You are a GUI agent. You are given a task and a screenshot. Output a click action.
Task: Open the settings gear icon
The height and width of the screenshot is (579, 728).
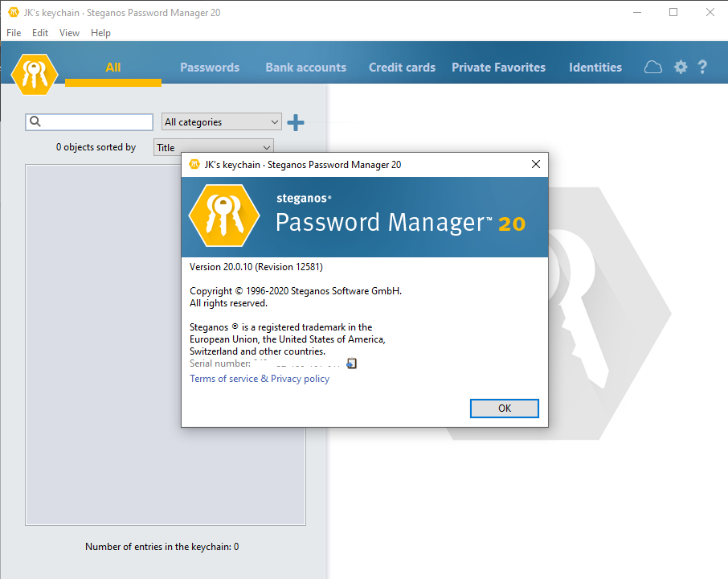681,68
